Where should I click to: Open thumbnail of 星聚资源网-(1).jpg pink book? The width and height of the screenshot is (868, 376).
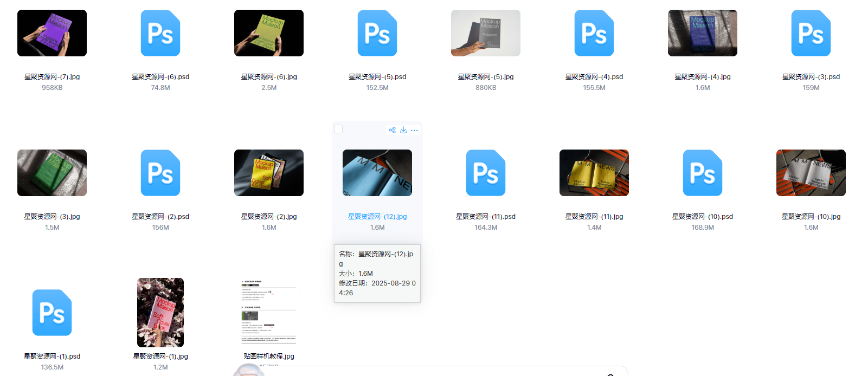tap(160, 313)
